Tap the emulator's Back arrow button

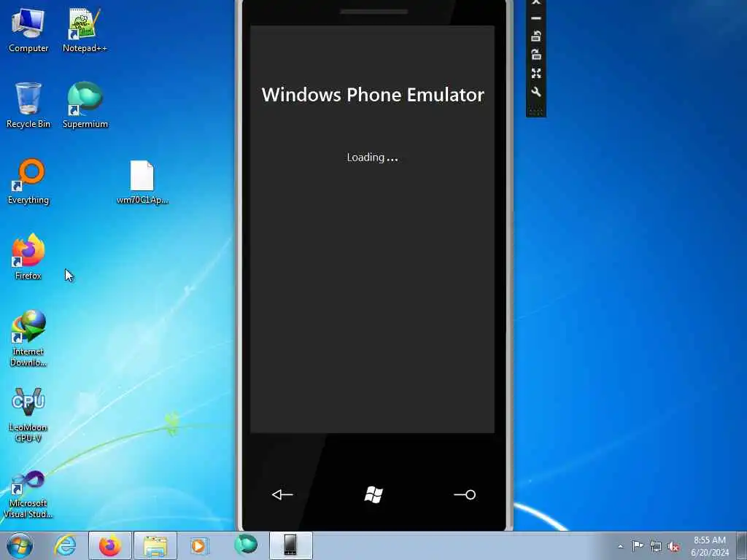[282, 495]
